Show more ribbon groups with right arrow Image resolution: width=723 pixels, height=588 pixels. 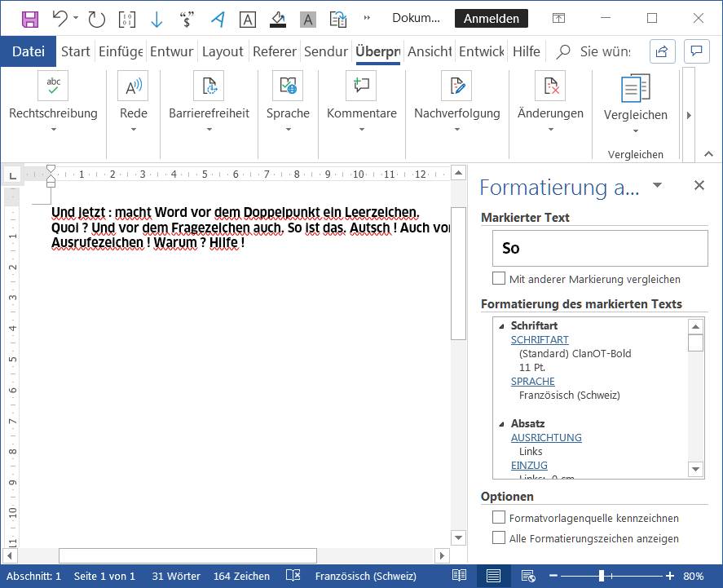tap(689, 115)
